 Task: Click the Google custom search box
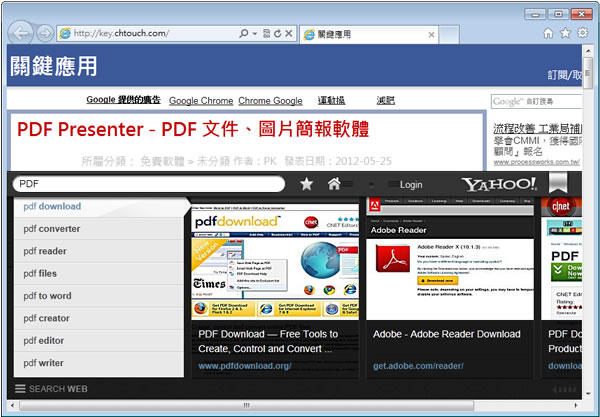pos(536,102)
